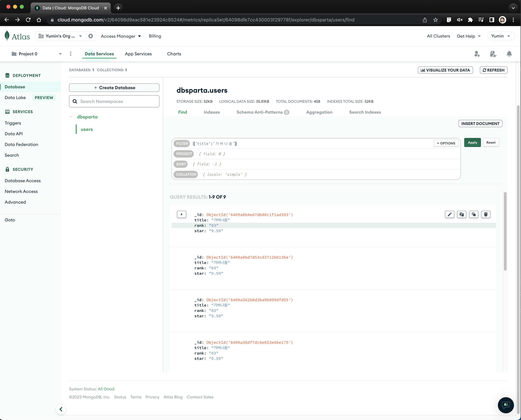Edit the first document with pencil icon
The height and width of the screenshot is (420, 521).
click(x=449, y=214)
